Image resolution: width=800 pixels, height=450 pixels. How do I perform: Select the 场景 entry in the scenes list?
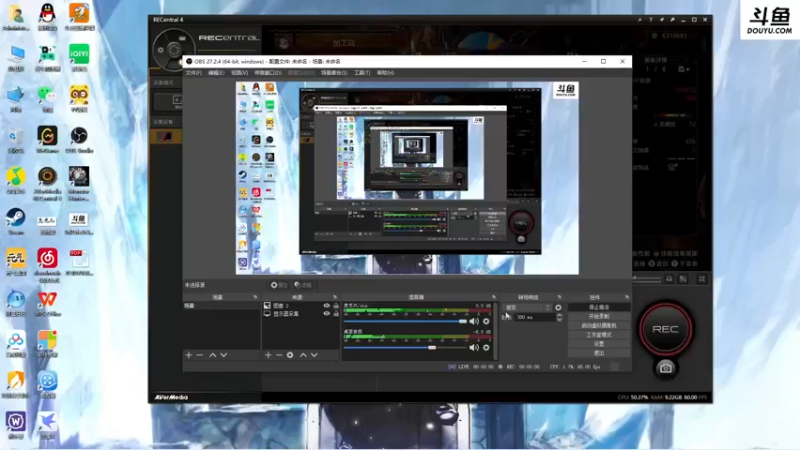(x=221, y=306)
